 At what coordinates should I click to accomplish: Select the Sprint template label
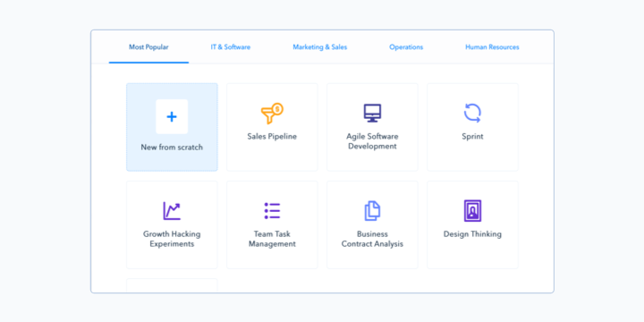[472, 136]
